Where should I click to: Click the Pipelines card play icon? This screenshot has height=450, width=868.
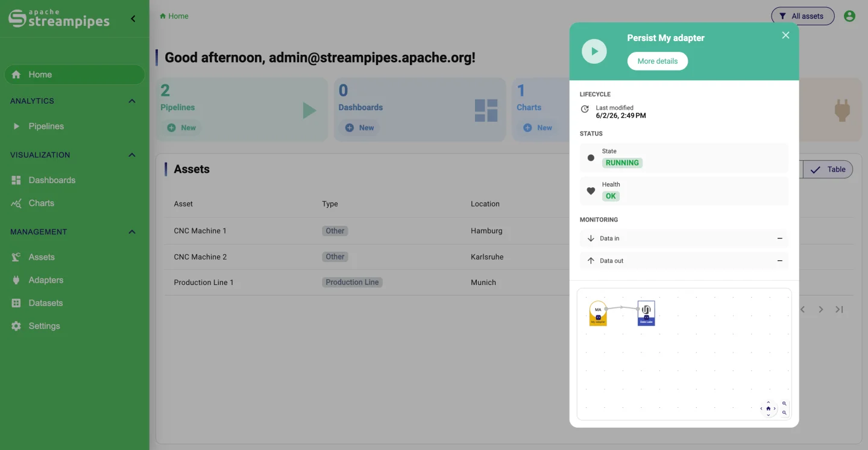click(309, 110)
